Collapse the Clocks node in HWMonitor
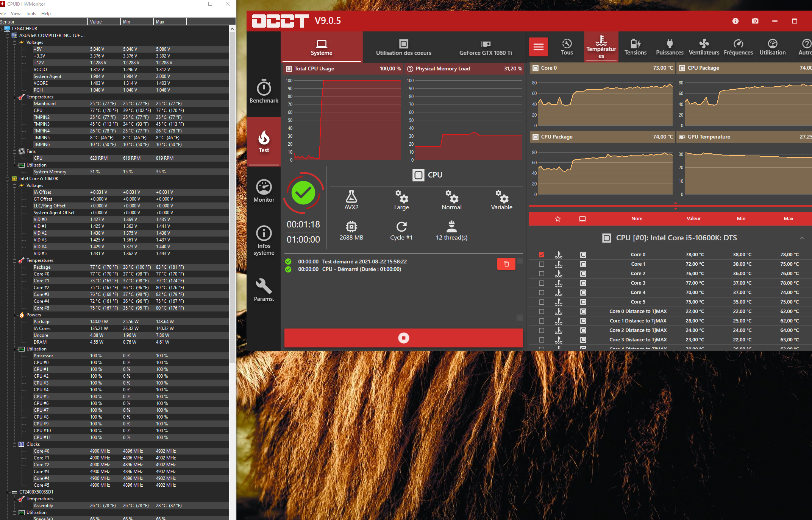Viewport: 812px width, 520px height. [x=14, y=445]
